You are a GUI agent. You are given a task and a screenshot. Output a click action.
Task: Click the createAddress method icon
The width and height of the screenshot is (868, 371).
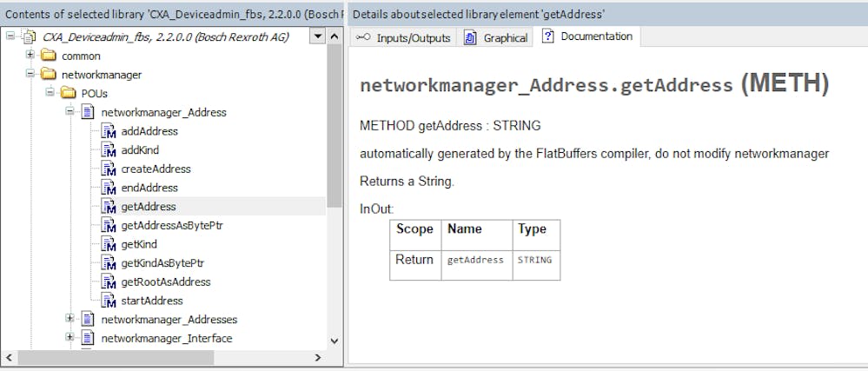[x=109, y=169]
